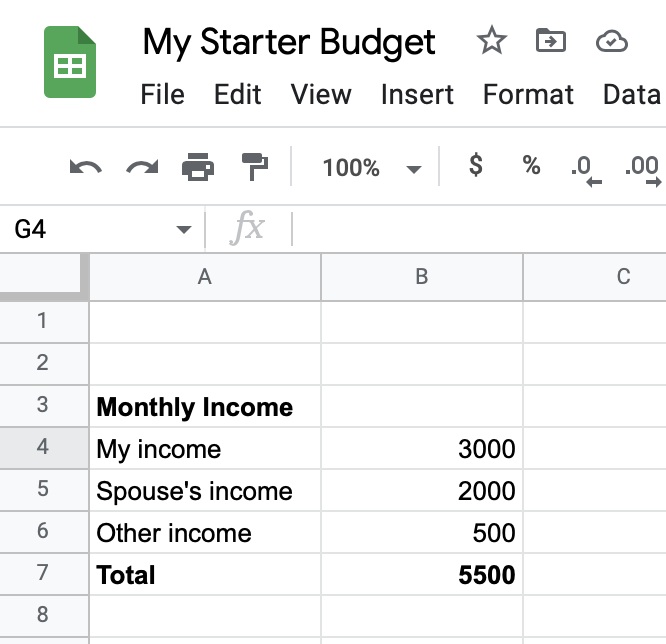666x644 pixels.
Task: Select the total cell 5500
Action: [x=422, y=574]
